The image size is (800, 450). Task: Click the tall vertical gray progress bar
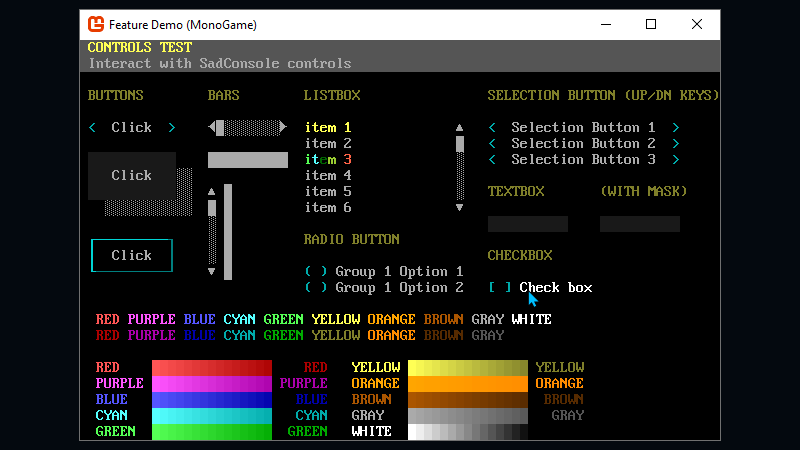point(228,232)
